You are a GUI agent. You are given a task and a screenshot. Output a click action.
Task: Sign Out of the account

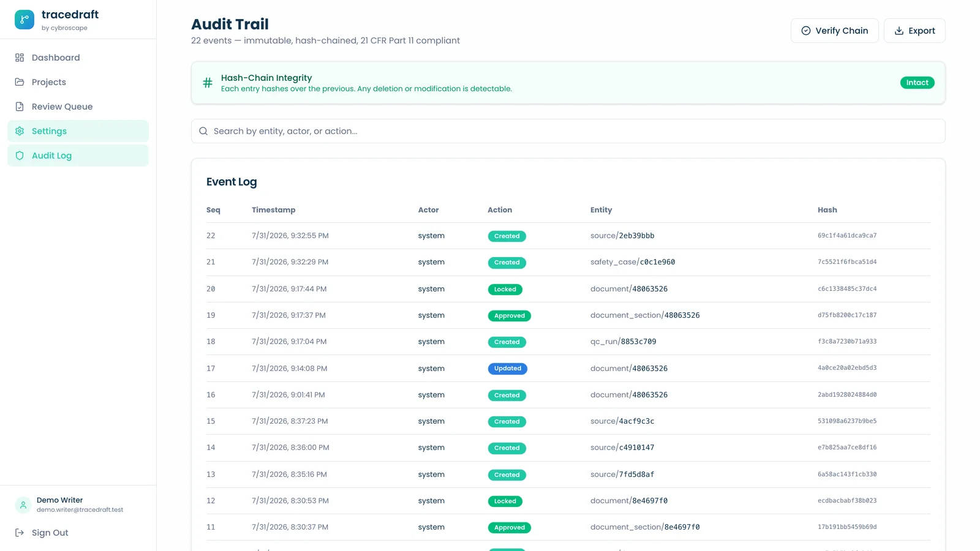point(78,533)
